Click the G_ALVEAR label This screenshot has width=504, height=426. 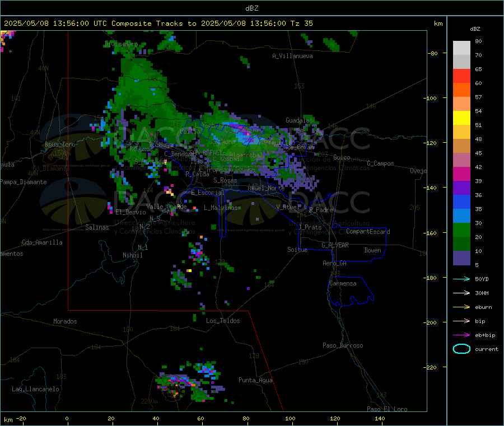(x=335, y=245)
